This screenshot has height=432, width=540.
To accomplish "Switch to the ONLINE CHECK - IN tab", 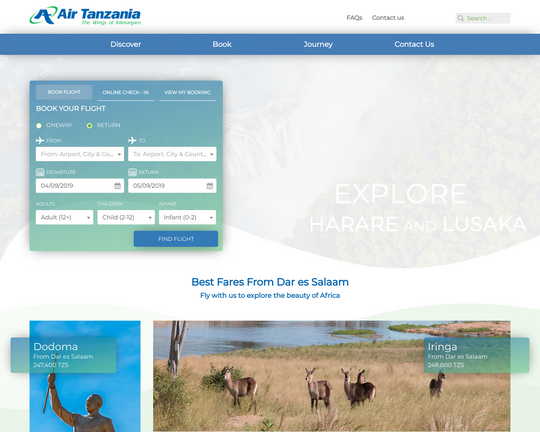I will tap(126, 92).
